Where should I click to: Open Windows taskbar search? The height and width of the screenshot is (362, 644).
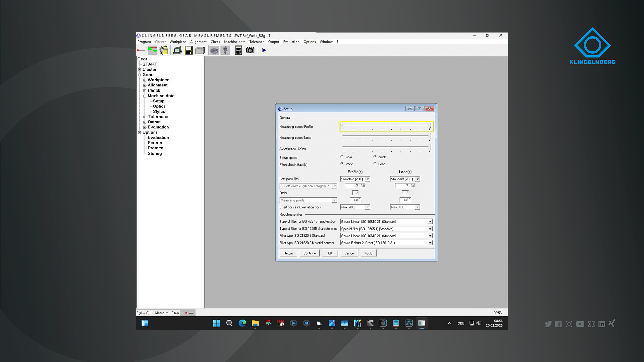tap(229, 323)
